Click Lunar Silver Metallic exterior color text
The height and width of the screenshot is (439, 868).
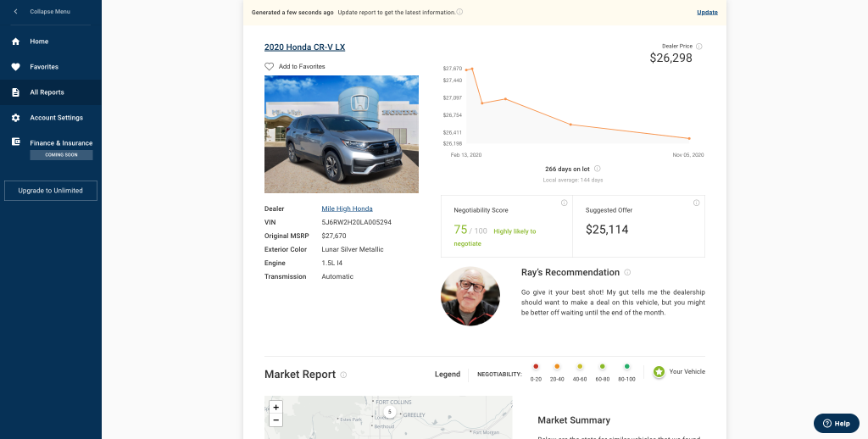coord(353,250)
